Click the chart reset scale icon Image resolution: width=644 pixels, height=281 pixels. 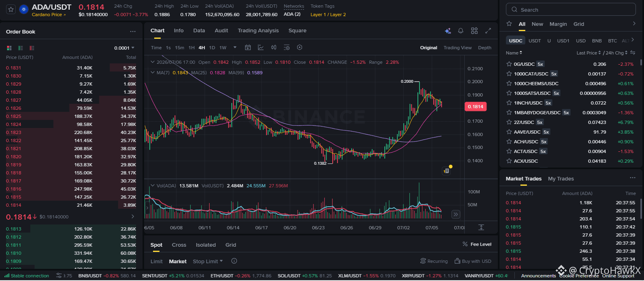tap(481, 227)
